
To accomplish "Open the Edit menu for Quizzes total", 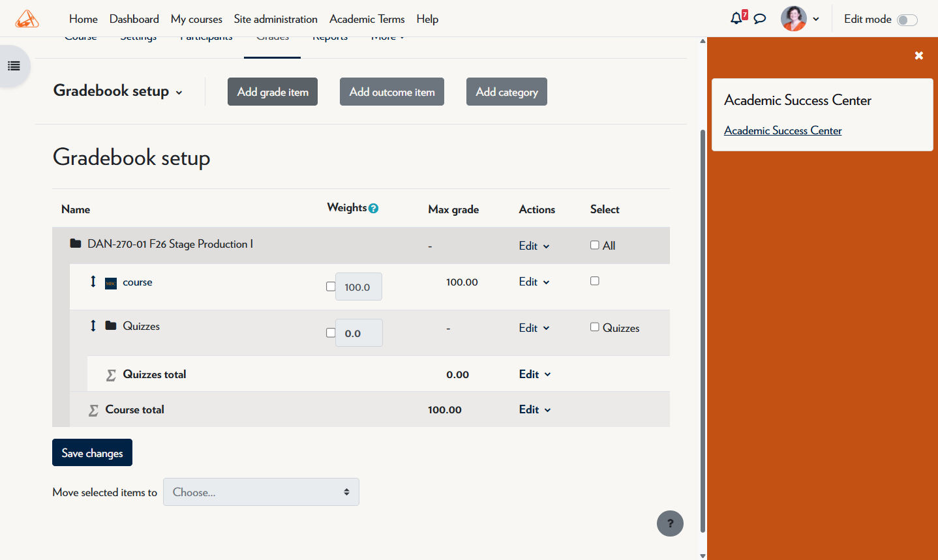I will 535,374.
